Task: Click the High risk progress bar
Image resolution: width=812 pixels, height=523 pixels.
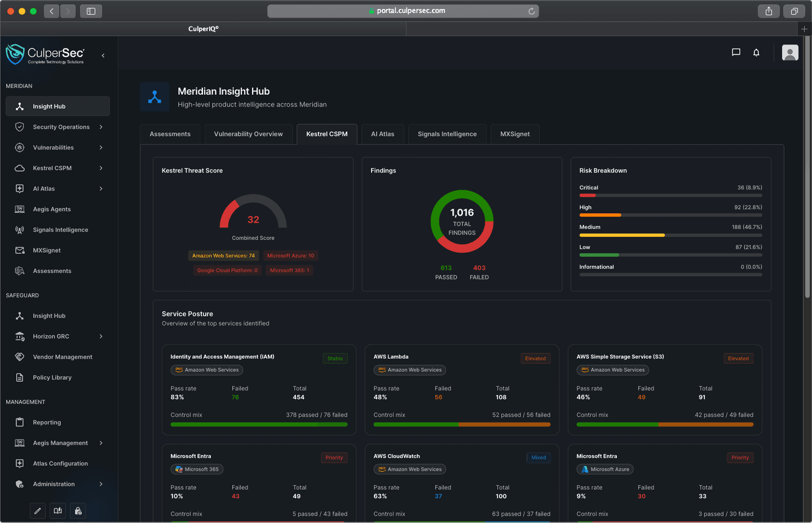Action: click(x=670, y=215)
